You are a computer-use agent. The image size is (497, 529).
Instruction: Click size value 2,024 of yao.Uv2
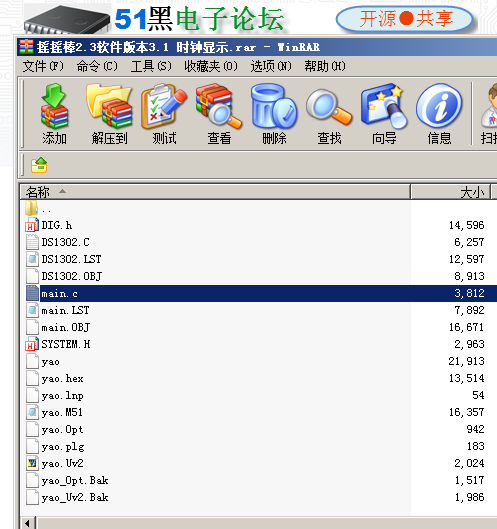click(469, 463)
